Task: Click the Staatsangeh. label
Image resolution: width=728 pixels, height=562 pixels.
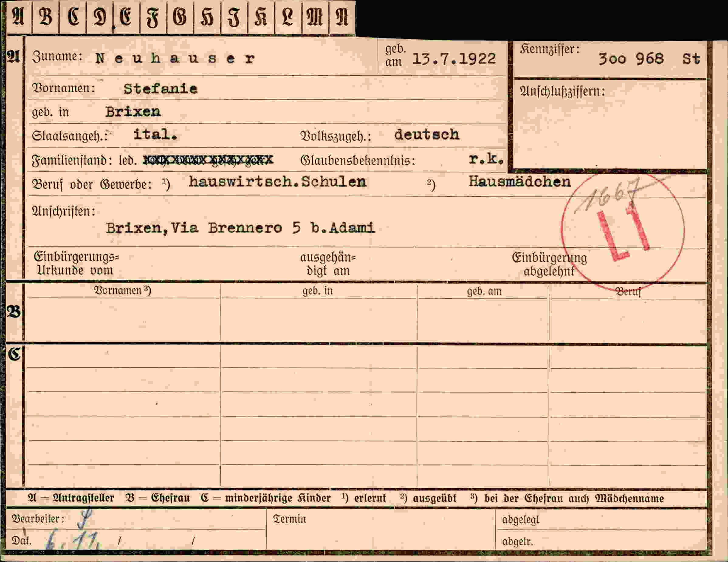Action: [x=70, y=136]
